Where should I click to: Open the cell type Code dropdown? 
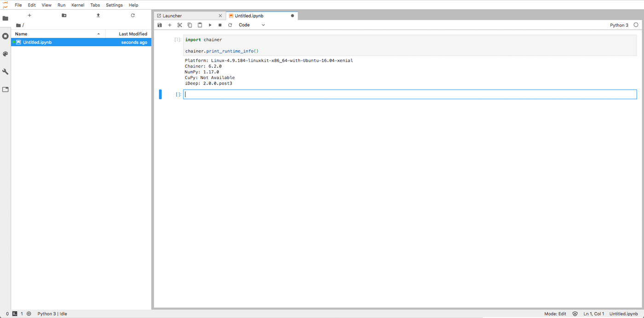[252, 25]
